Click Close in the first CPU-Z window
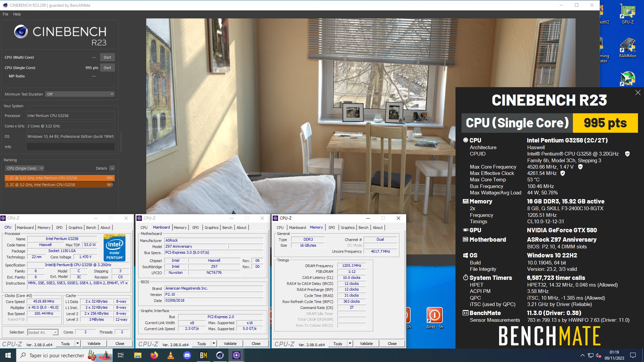644x362 pixels. click(x=120, y=344)
